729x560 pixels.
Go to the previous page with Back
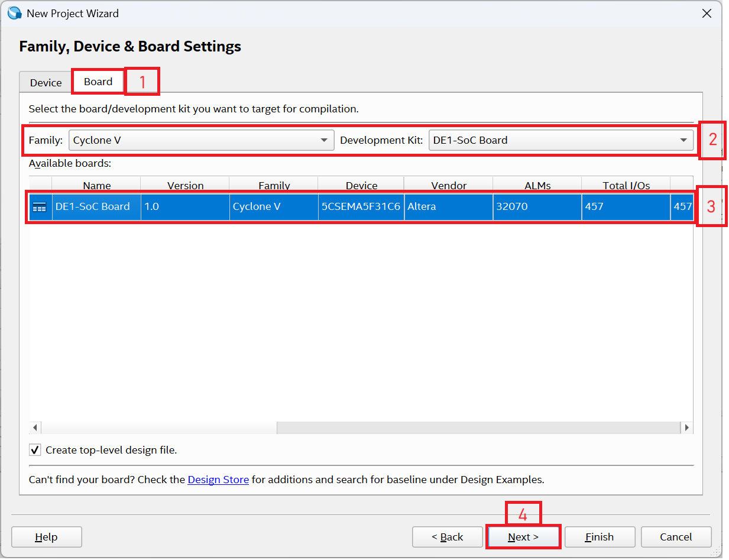click(x=448, y=537)
